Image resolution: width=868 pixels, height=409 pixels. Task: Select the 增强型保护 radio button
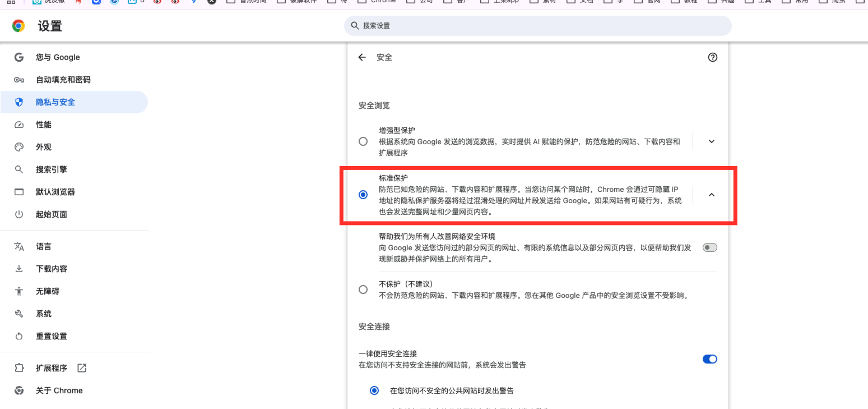coord(363,141)
